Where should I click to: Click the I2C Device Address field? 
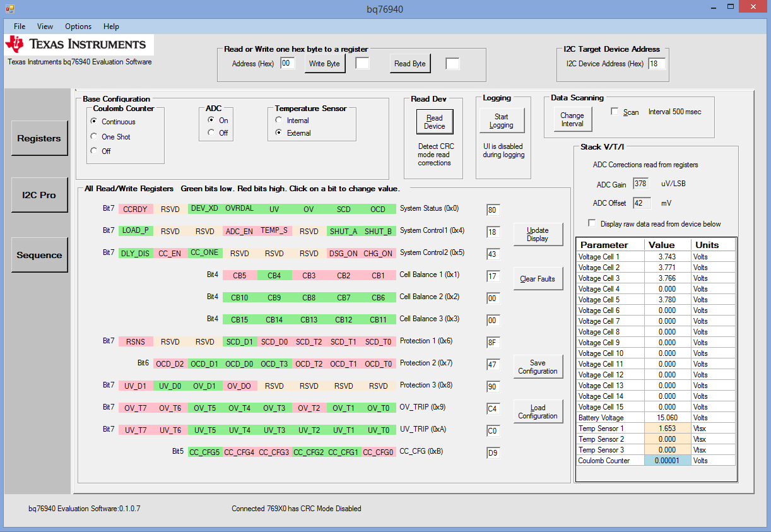pyautogui.click(x=657, y=63)
